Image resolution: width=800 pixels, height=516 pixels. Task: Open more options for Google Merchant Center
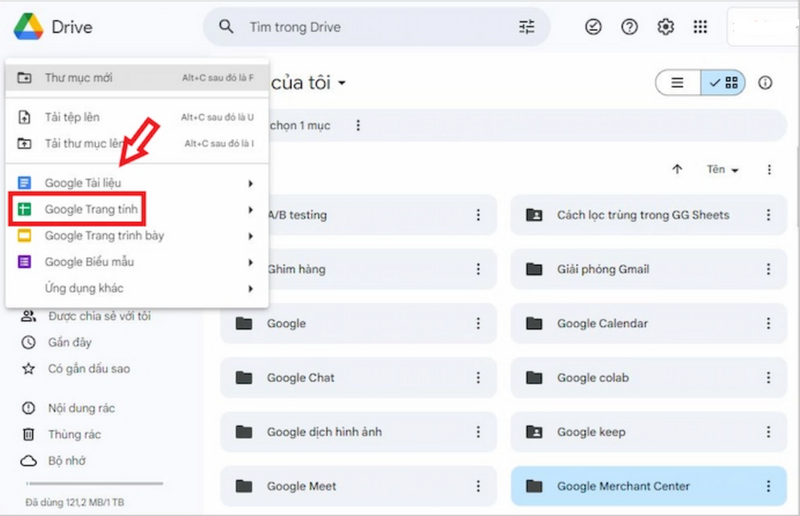(x=768, y=486)
